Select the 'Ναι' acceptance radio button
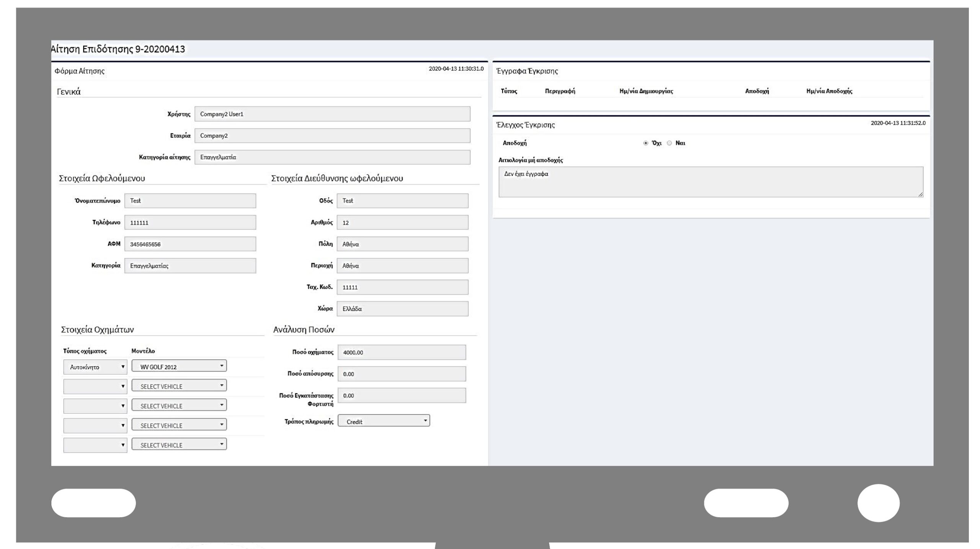The image size is (980, 549). pyautogui.click(x=669, y=143)
